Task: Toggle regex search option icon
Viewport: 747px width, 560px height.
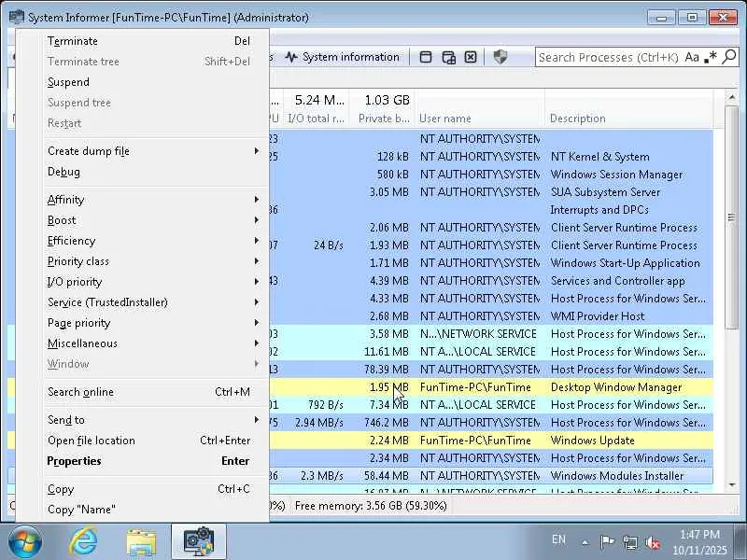Action: [x=710, y=57]
